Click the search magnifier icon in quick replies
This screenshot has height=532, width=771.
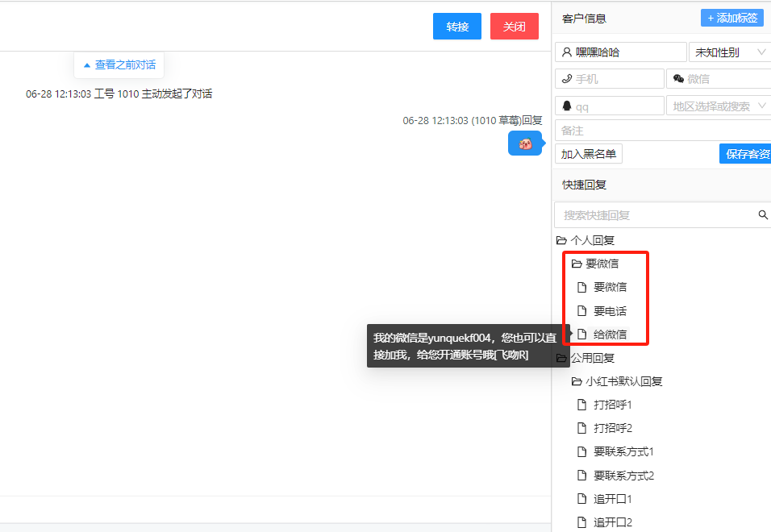[763, 215]
